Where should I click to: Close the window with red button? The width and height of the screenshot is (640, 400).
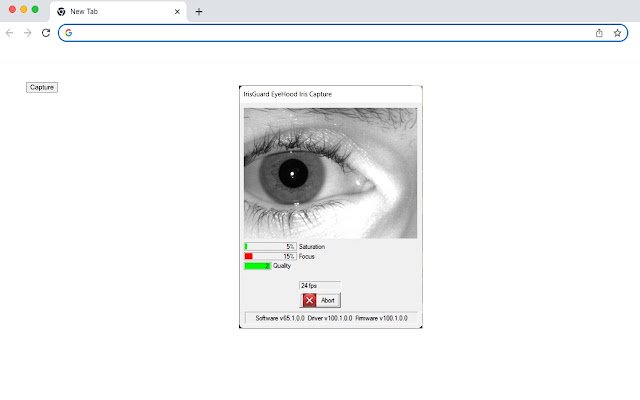pos(12,9)
